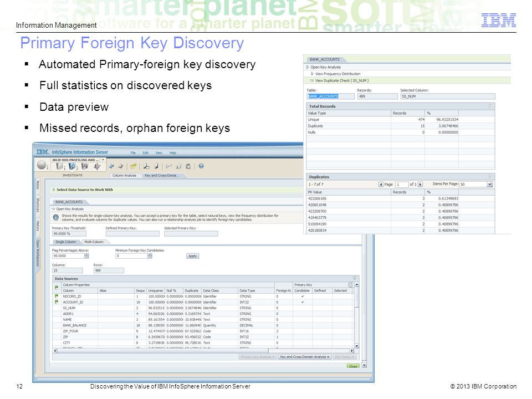The width and height of the screenshot is (532, 399).
Task: Select the SS_NUM row in Data Sources
Action: tap(203, 308)
